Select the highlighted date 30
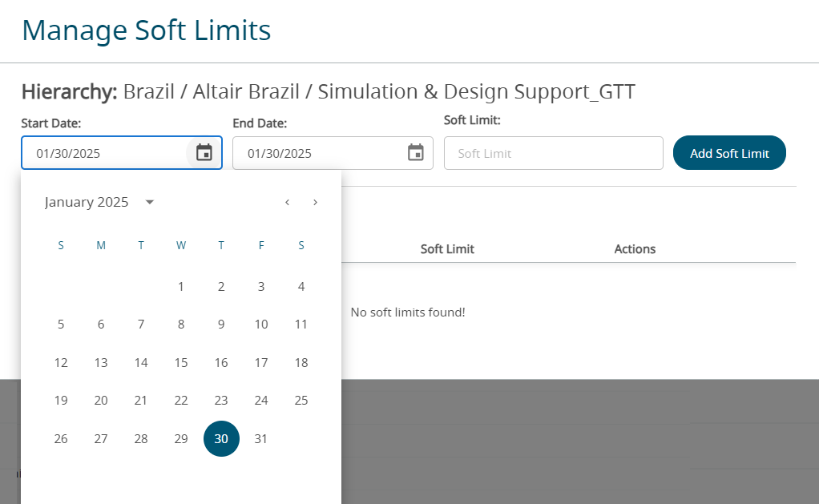The image size is (819, 504). [221, 439]
